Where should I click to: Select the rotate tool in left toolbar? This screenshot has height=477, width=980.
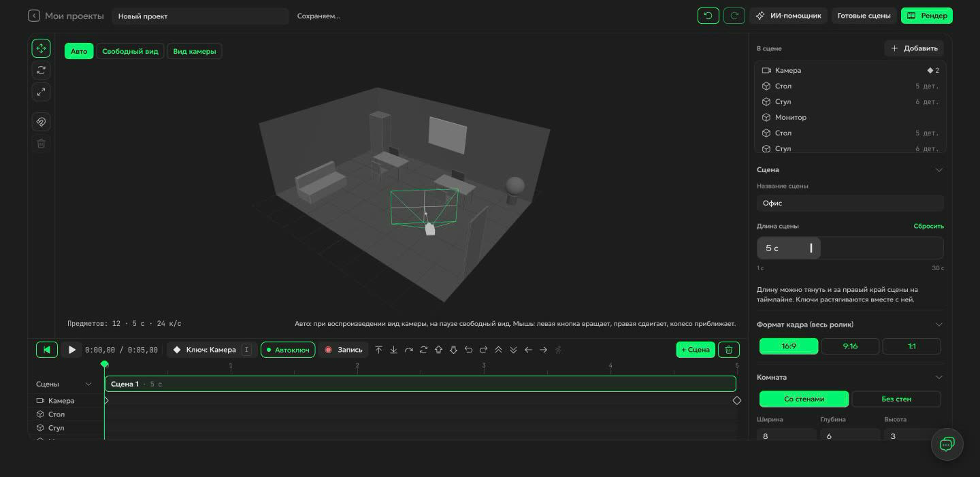pyautogui.click(x=41, y=70)
